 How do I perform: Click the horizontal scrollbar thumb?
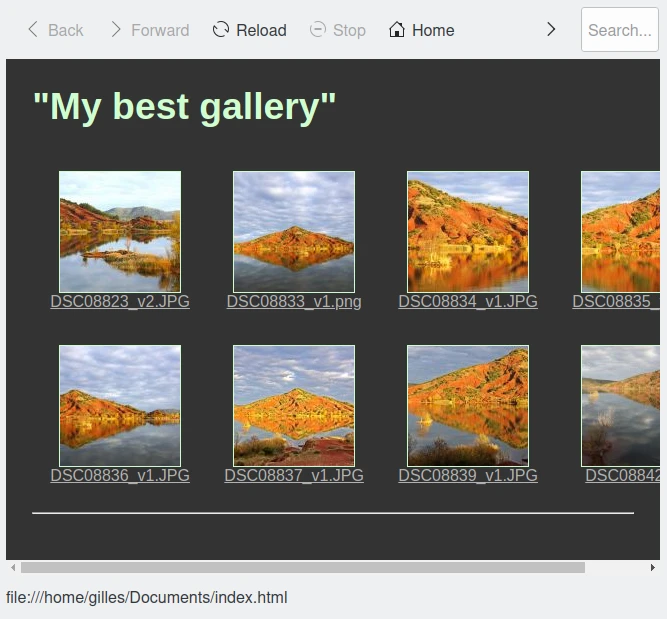point(302,567)
